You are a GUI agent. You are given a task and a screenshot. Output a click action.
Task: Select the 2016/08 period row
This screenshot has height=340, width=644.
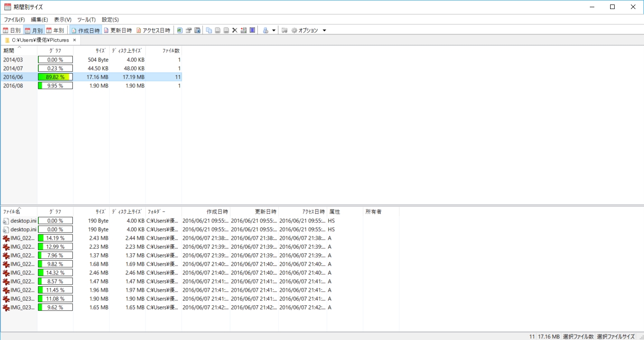pos(91,85)
